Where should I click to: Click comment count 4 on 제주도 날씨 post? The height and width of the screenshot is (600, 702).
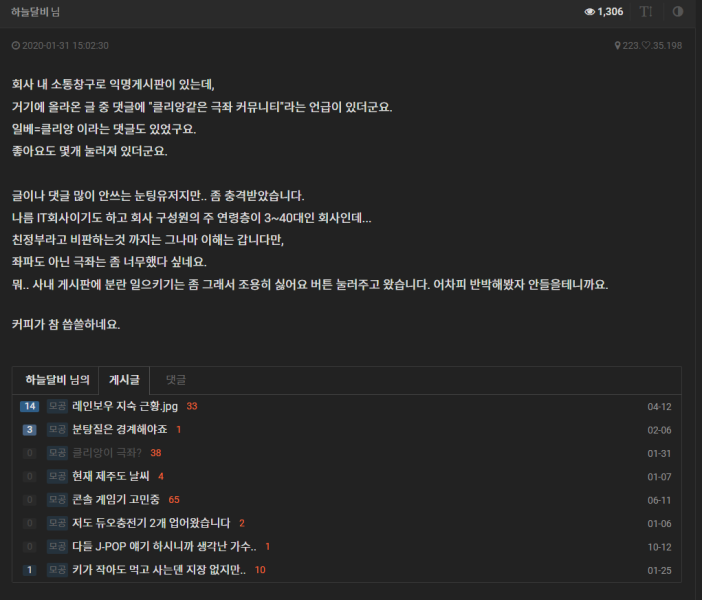(161, 476)
